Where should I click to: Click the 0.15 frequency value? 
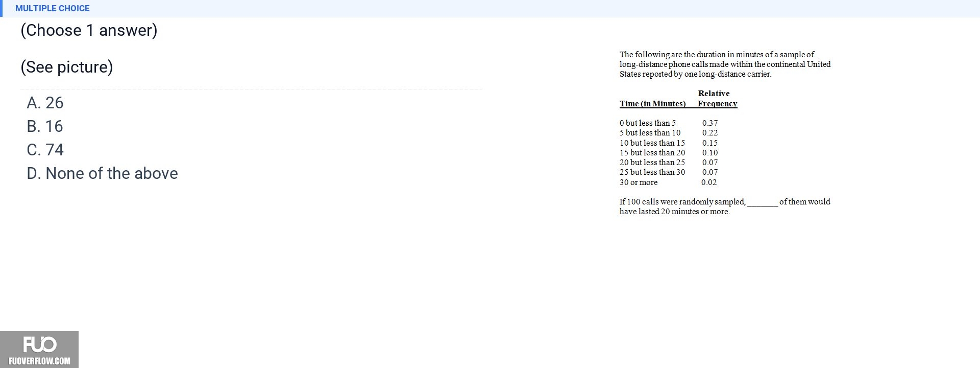click(710, 143)
